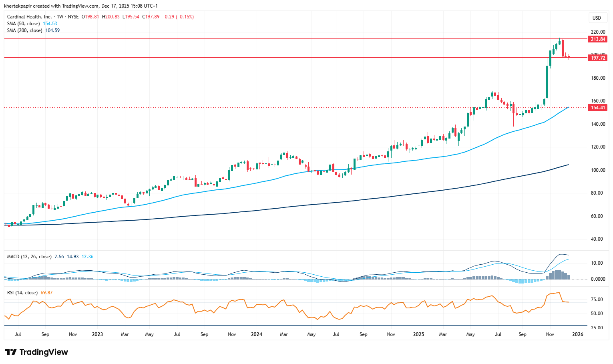The height and width of the screenshot is (364, 613).
Task: Click the 213.84 resistance price label
Action: point(597,39)
